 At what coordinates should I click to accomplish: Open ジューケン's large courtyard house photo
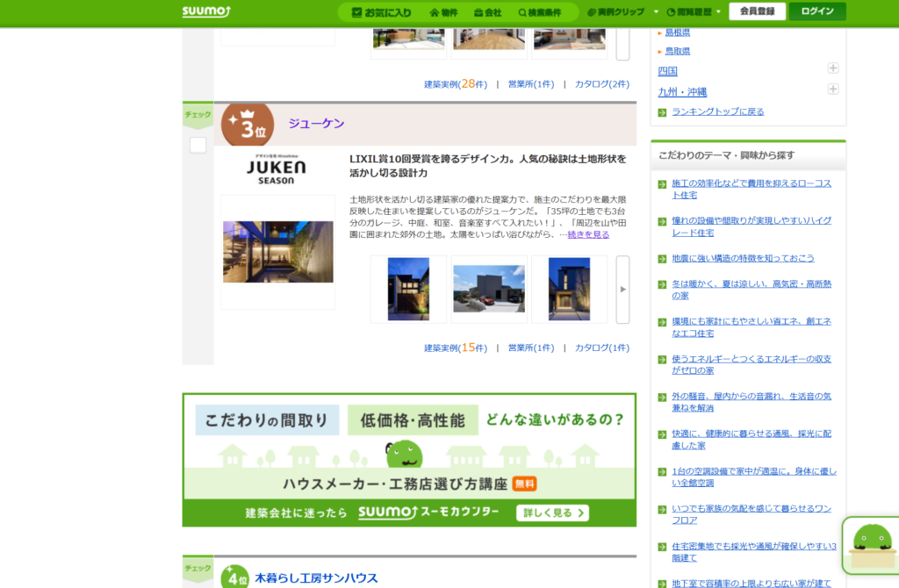tap(278, 252)
